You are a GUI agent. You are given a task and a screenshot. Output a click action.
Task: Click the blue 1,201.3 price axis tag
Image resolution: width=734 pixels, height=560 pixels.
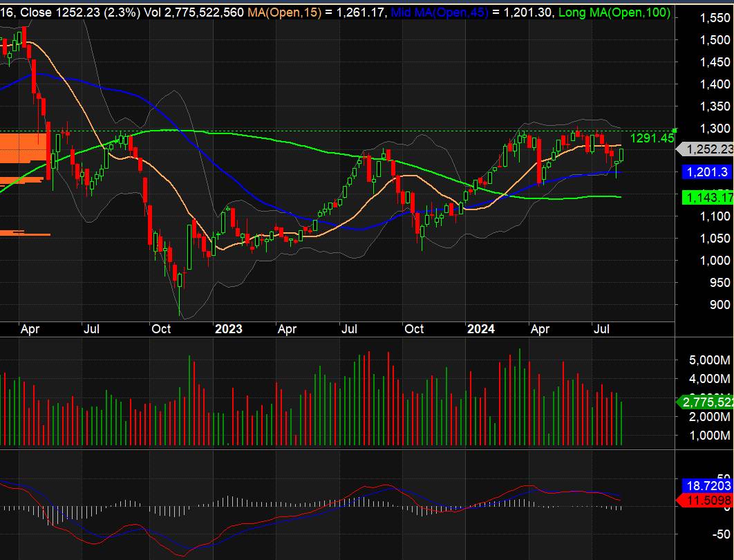pos(707,172)
